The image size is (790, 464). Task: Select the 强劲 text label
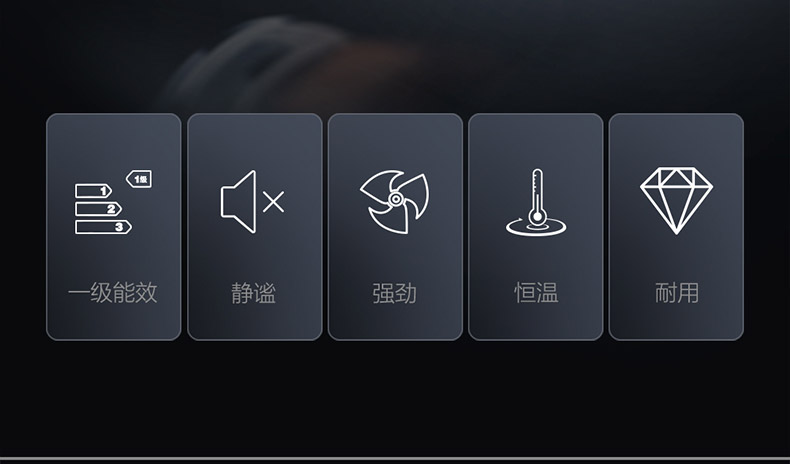(394, 293)
